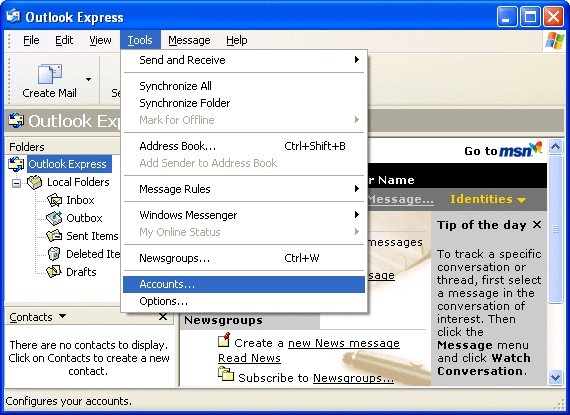Image resolution: width=570 pixels, height=415 pixels.
Task: Collapse the Local Folders tree node
Action: [x=16, y=183]
